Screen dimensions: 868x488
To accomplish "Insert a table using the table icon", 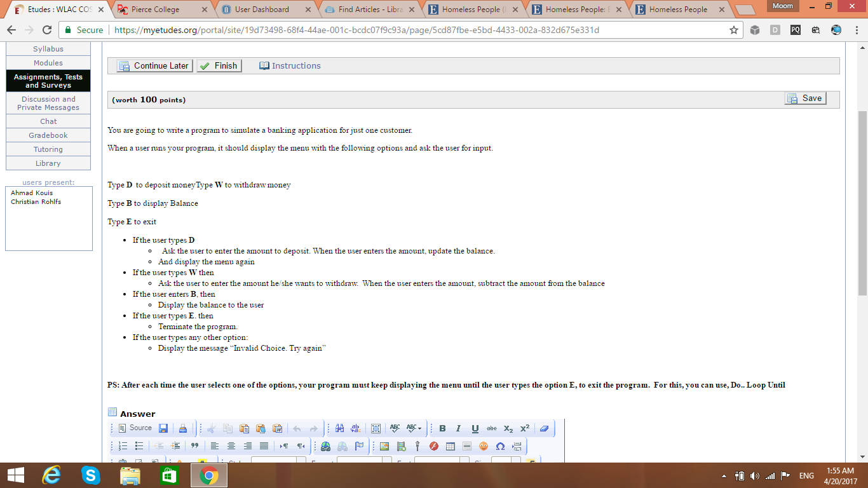I will [x=451, y=446].
